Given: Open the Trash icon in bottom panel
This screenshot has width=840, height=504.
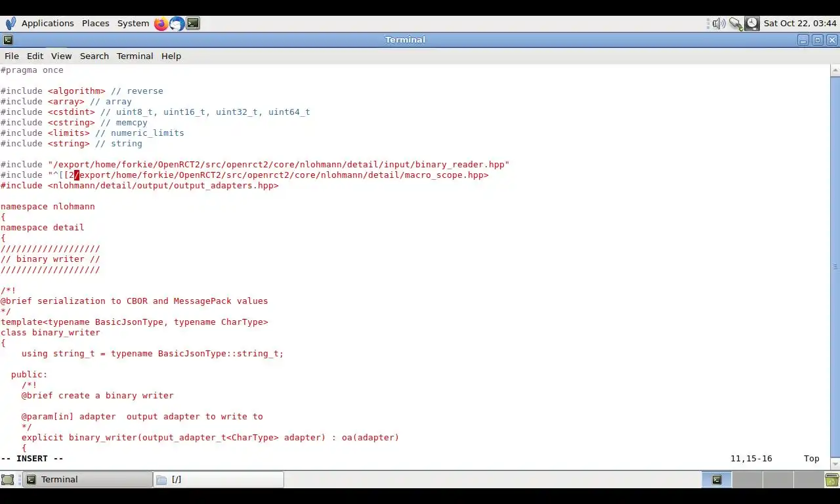Looking at the screenshot, I should click(831, 480).
